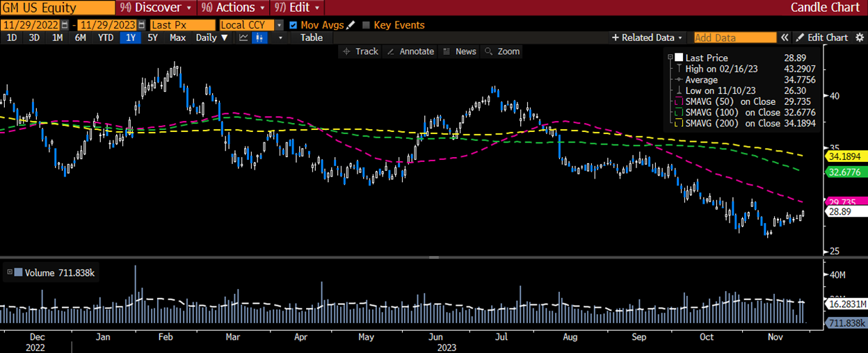Click the Candle Chart title text
The height and width of the screenshot is (353, 868).
(827, 8)
